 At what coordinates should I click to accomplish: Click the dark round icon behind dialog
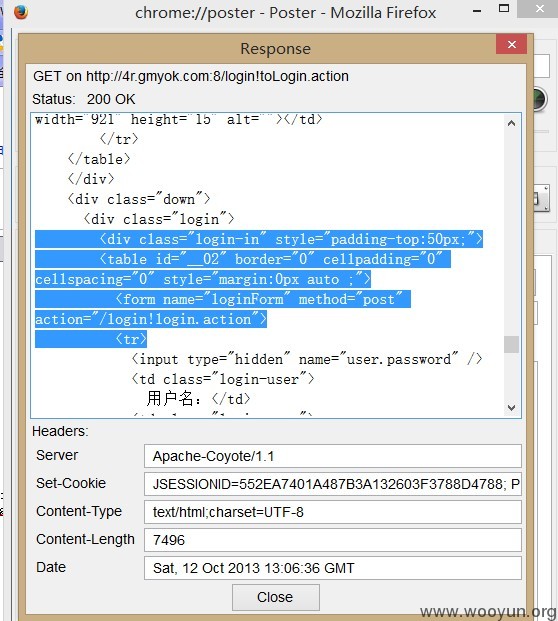tap(540, 99)
